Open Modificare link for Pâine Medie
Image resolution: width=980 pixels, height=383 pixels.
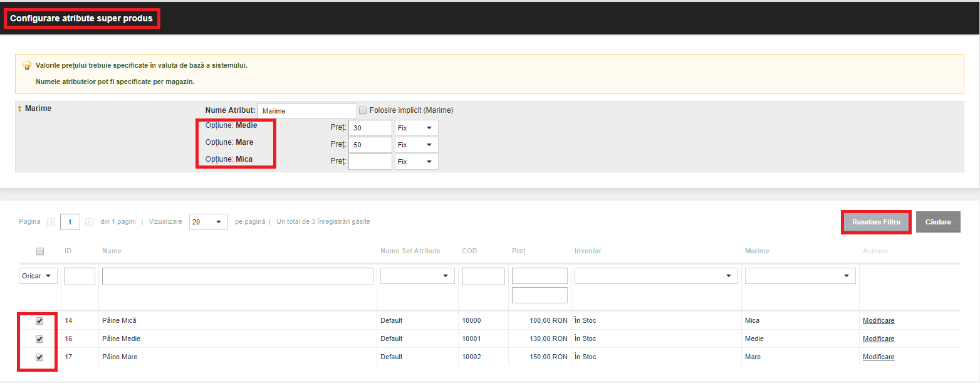pyautogui.click(x=878, y=339)
